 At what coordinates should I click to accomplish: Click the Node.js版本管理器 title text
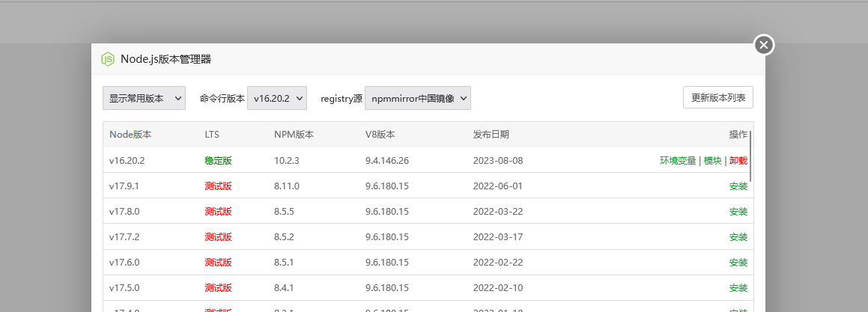coord(166,59)
